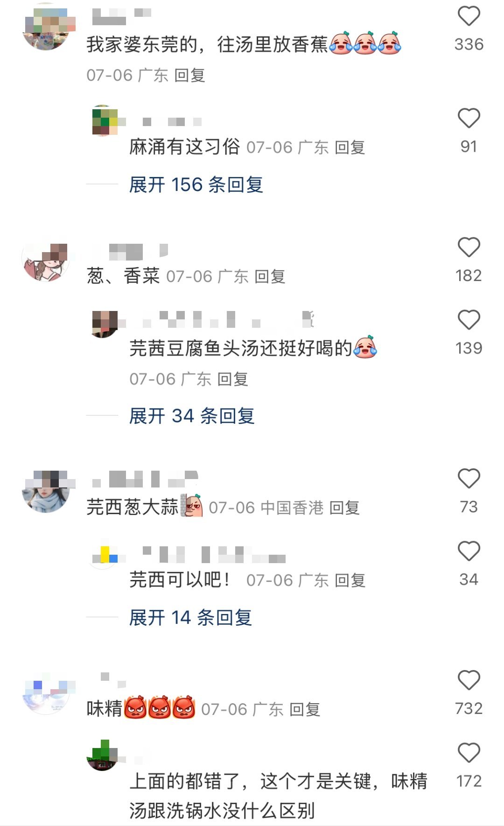Like the 味精 comment with 732 likes
Image resolution: width=504 pixels, height=826 pixels.
pyautogui.click(x=469, y=680)
